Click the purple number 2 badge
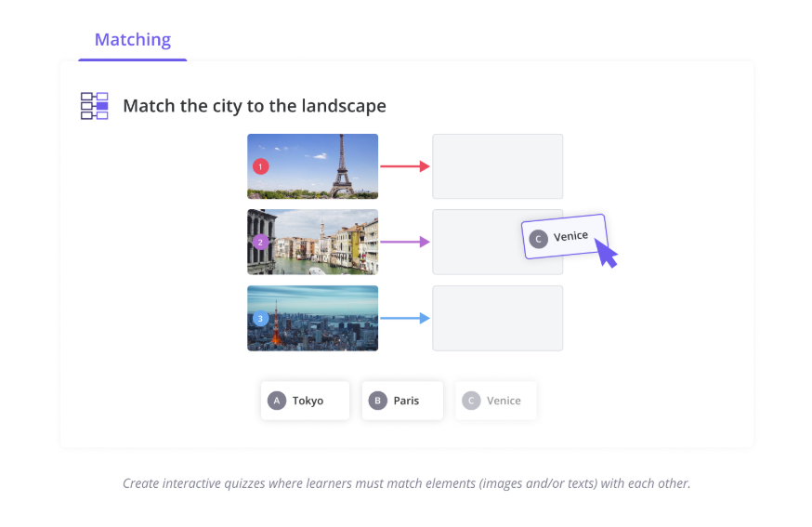 260,242
